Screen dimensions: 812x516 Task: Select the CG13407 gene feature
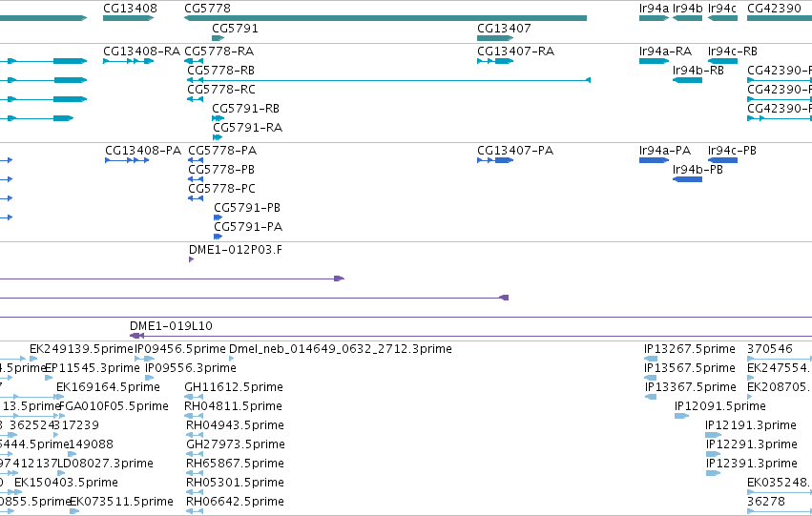[495, 38]
